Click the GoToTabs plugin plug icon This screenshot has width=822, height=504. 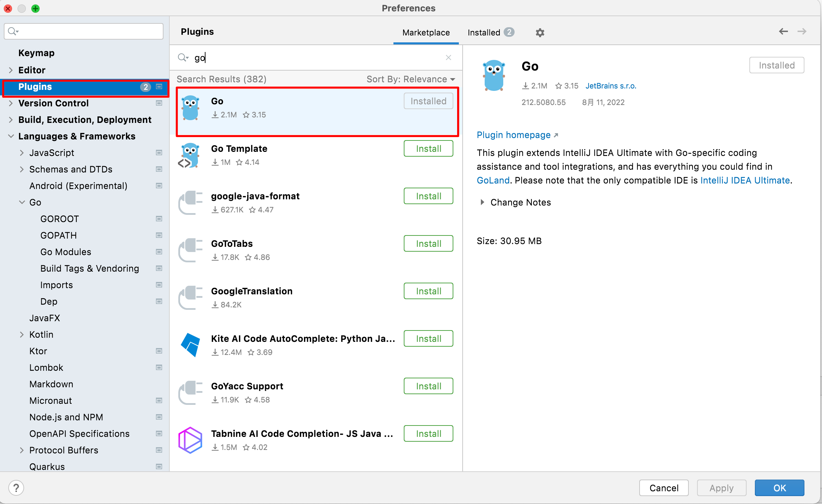coord(190,250)
